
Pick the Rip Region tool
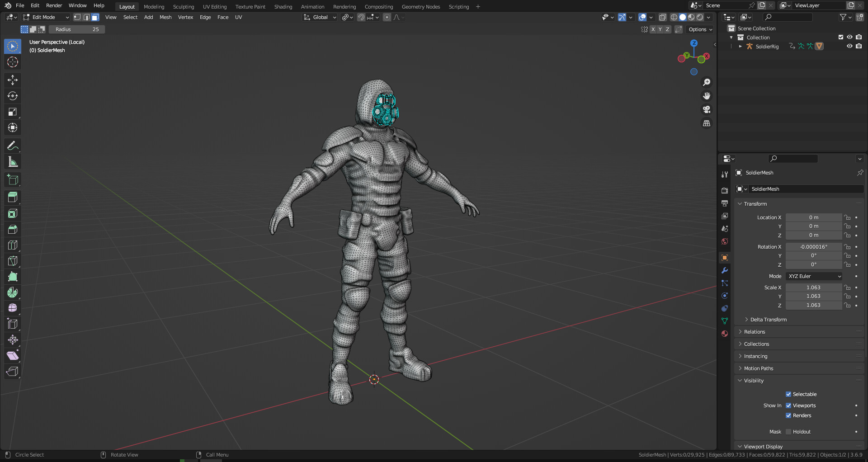click(x=13, y=372)
